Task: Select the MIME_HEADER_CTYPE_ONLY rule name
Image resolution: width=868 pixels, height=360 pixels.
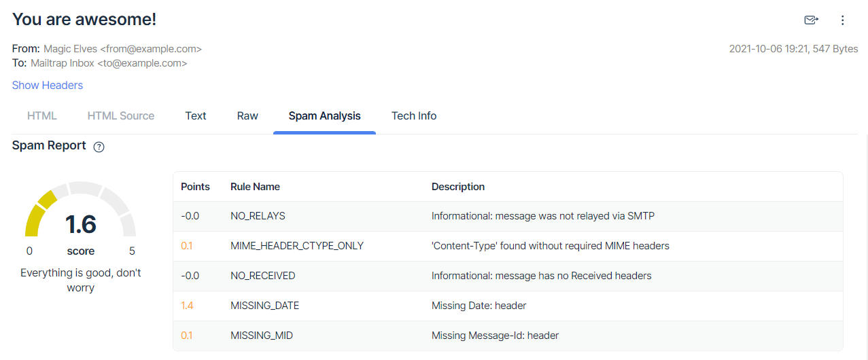Action: [x=297, y=246]
